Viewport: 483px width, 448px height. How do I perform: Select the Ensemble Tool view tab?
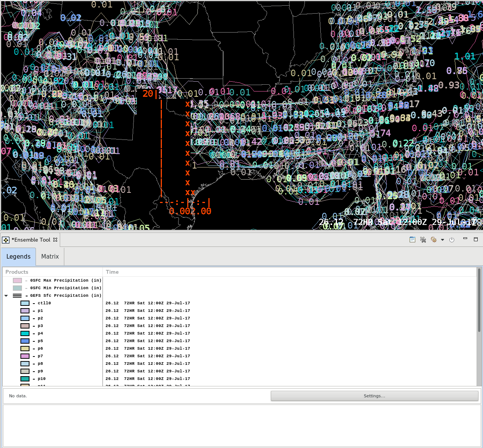click(x=31, y=240)
